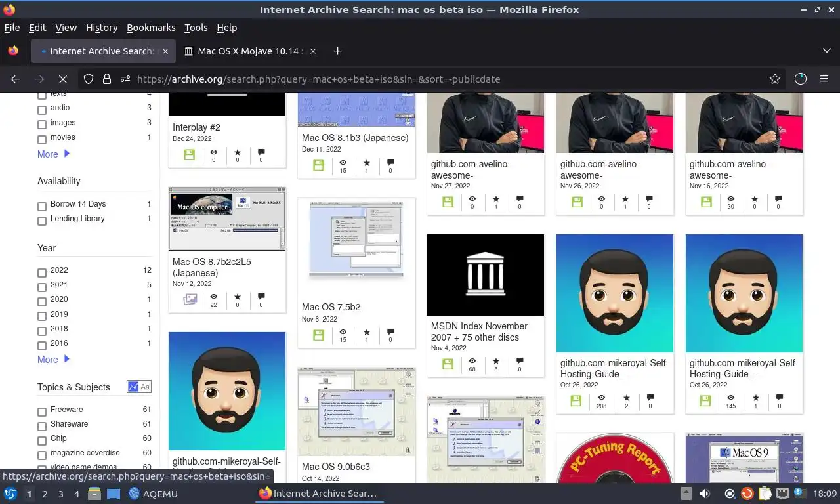This screenshot has width=840, height=504.
Task: Check the images media type filter
Action: point(42,124)
